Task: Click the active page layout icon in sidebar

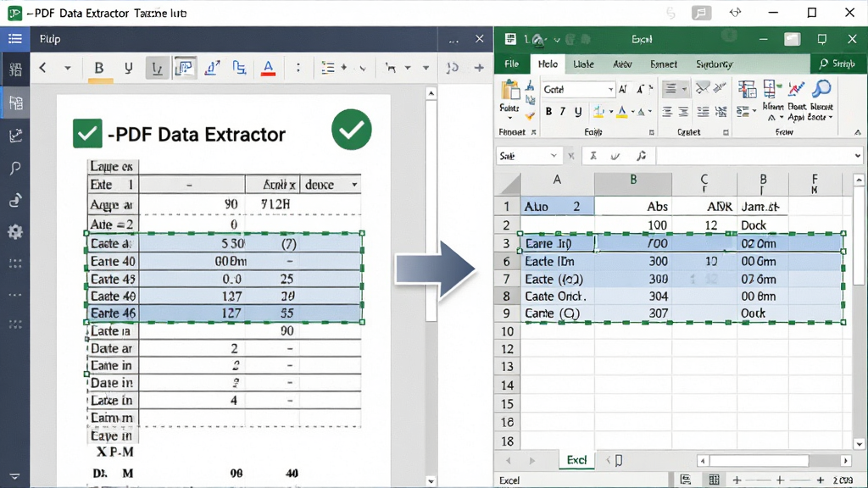Action: [x=15, y=103]
